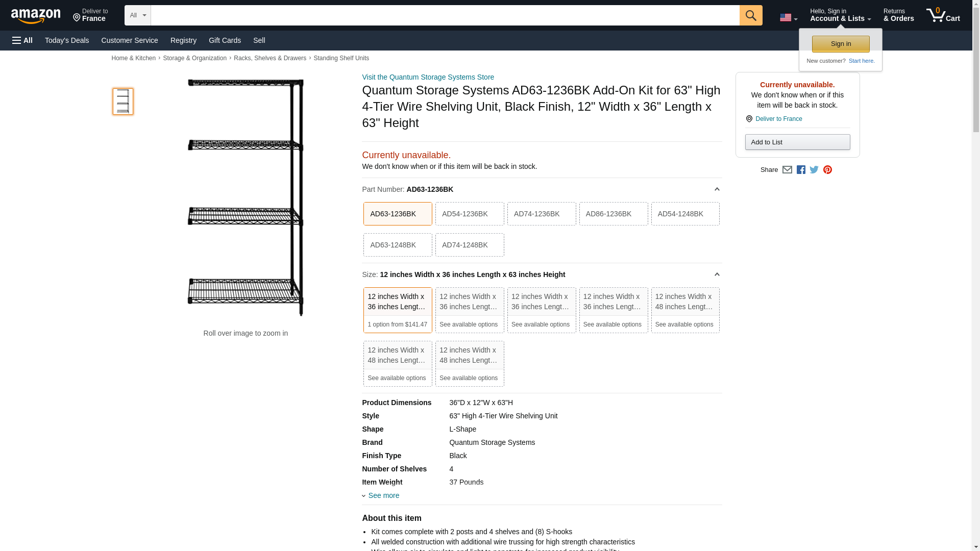Share on Facebook icon
The image size is (980, 551).
(x=801, y=170)
